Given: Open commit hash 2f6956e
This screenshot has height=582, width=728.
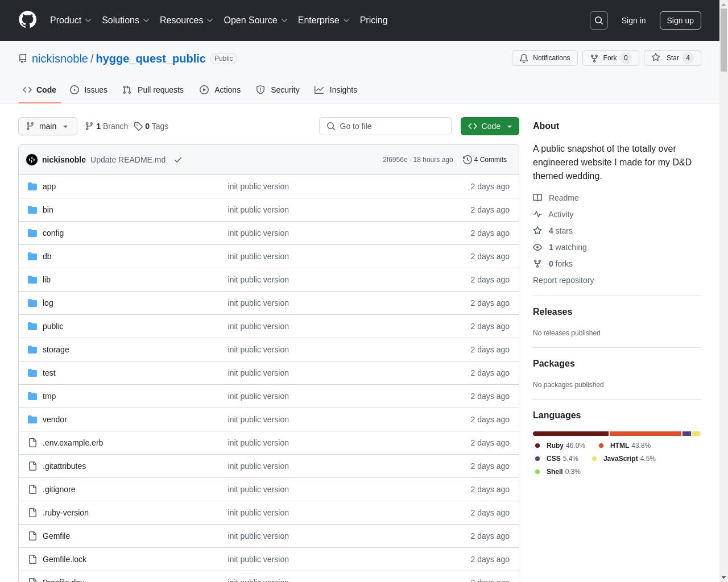Looking at the screenshot, I should (x=395, y=160).
